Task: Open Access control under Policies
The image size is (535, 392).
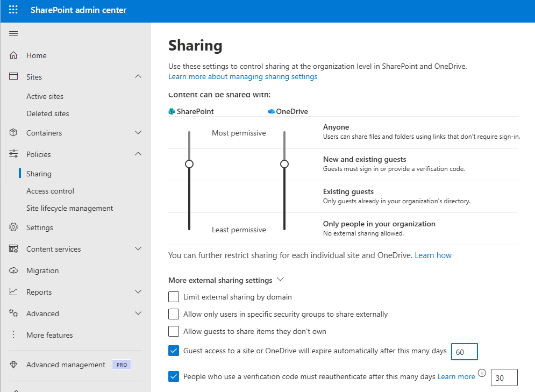Action: coord(50,191)
